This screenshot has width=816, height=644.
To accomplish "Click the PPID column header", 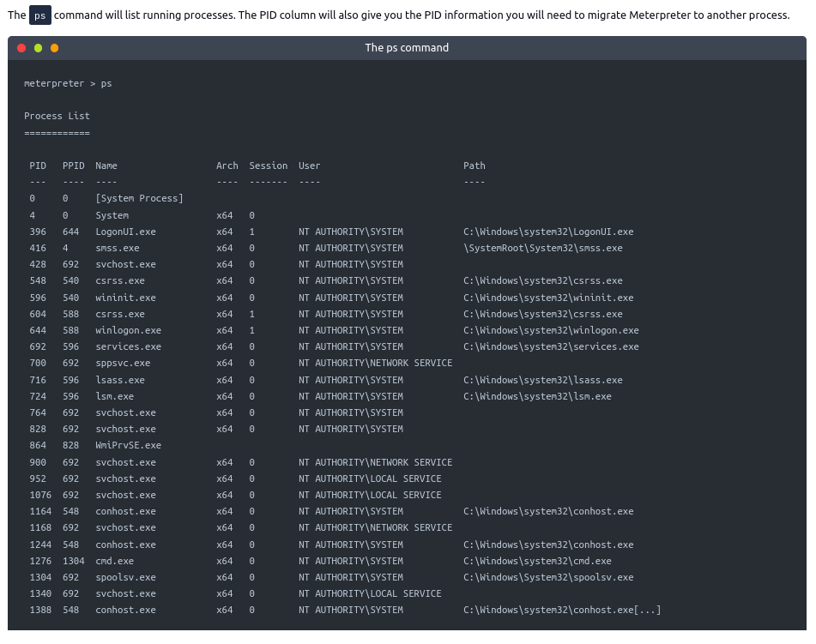I will pyautogui.click(x=74, y=166).
